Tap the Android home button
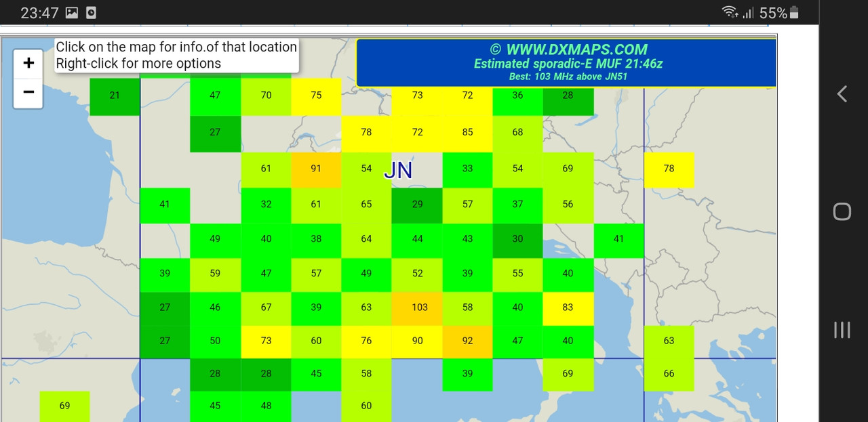Viewport: 868px width, 422px height. pyautogui.click(x=842, y=212)
